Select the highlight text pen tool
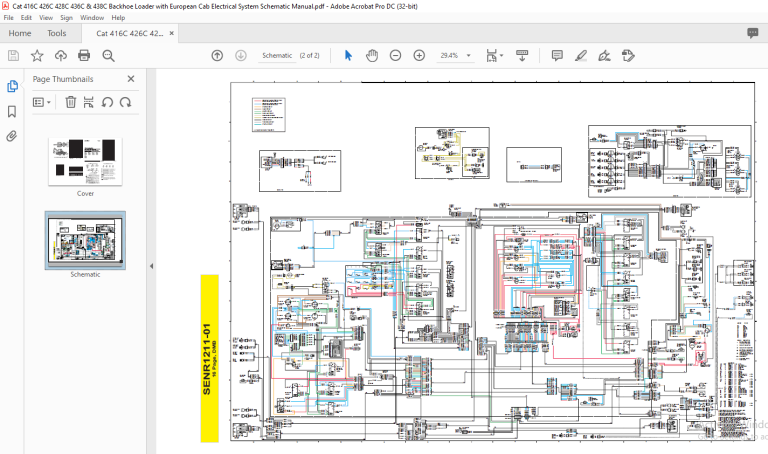The width and height of the screenshot is (768, 454). click(581, 55)
